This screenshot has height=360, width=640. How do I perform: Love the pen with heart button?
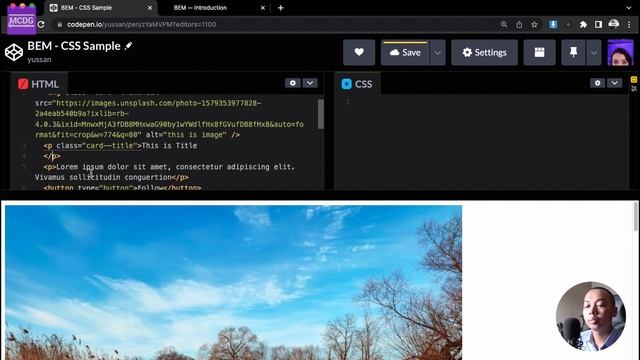point(359,52)
